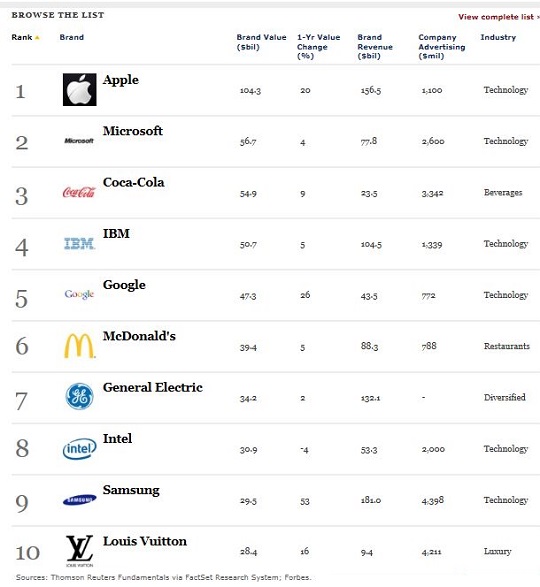Open the McDonald's golden arches logo

pos(79,346)
